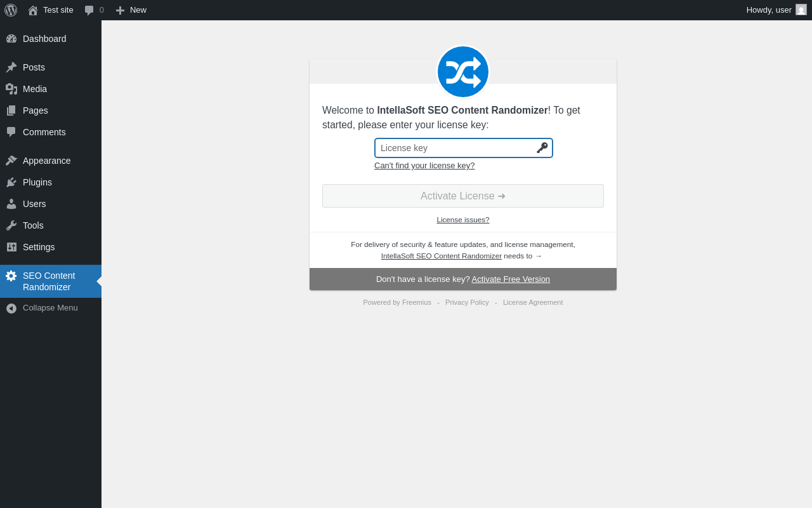Click the 'For delivery of security & feature updates' text
This screenshot has height=508, width=812.
(463, 244)
